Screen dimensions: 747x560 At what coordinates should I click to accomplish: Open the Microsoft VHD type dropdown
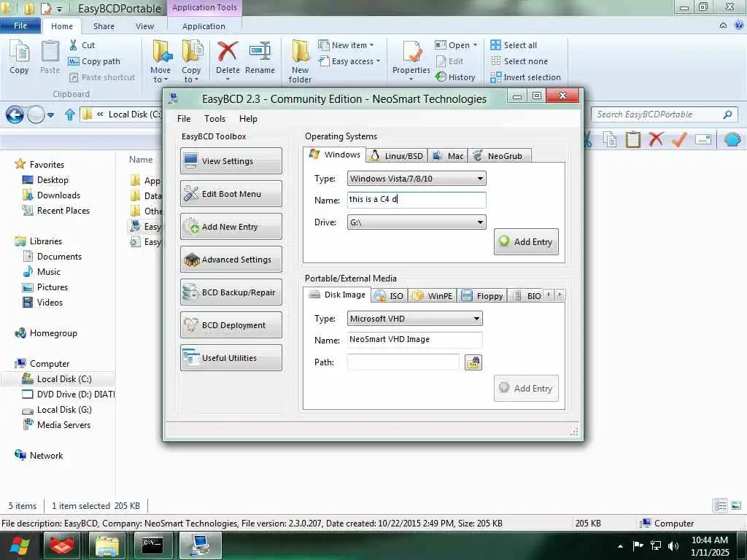[414, 319]
